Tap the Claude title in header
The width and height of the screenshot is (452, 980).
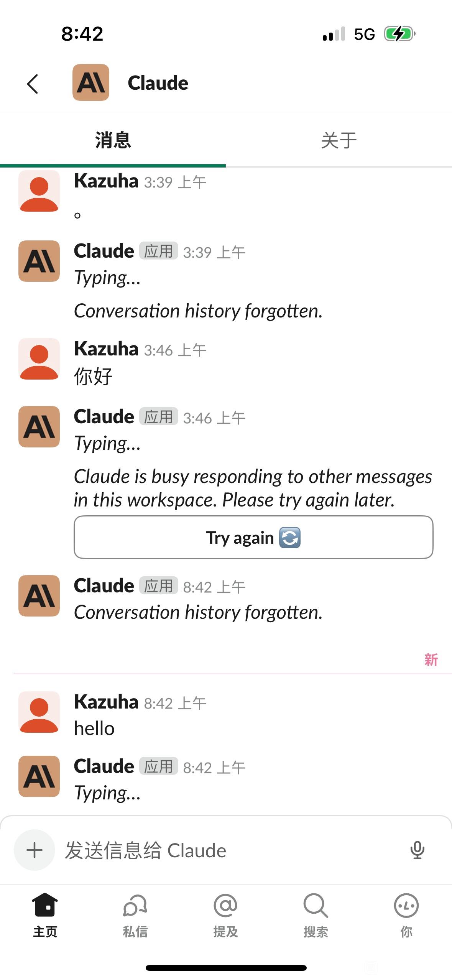[158, 83]
